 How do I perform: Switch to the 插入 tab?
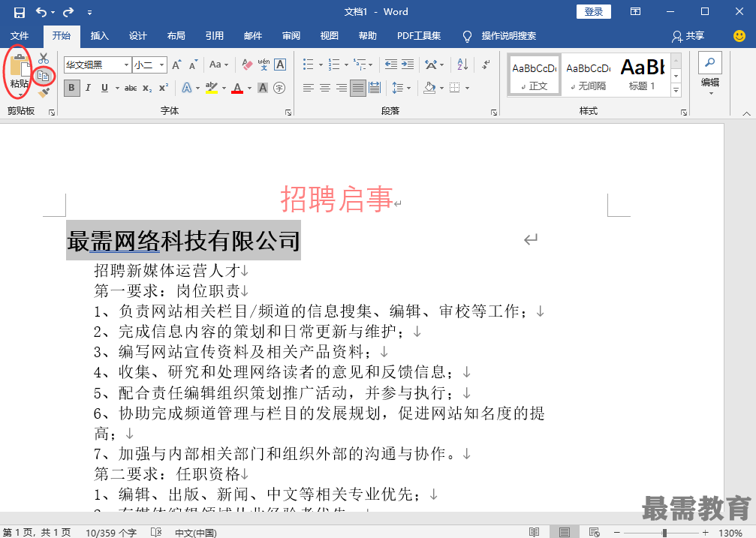[x=100, y=36]
